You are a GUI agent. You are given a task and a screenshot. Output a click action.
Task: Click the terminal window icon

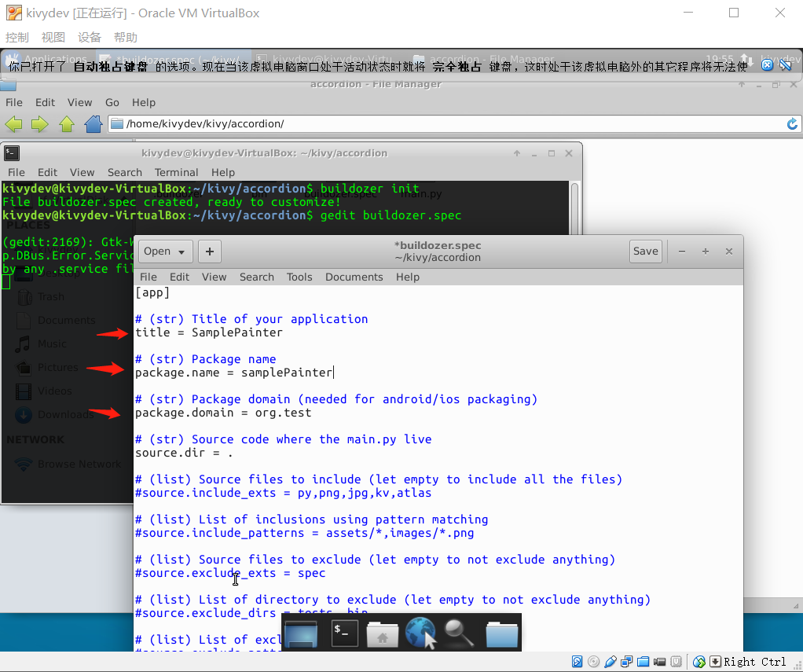click(11, 153)
